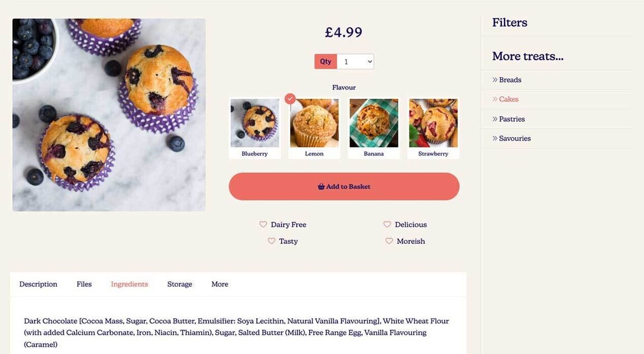Click the heart icon beside Moreish

[x=389, y=240]
